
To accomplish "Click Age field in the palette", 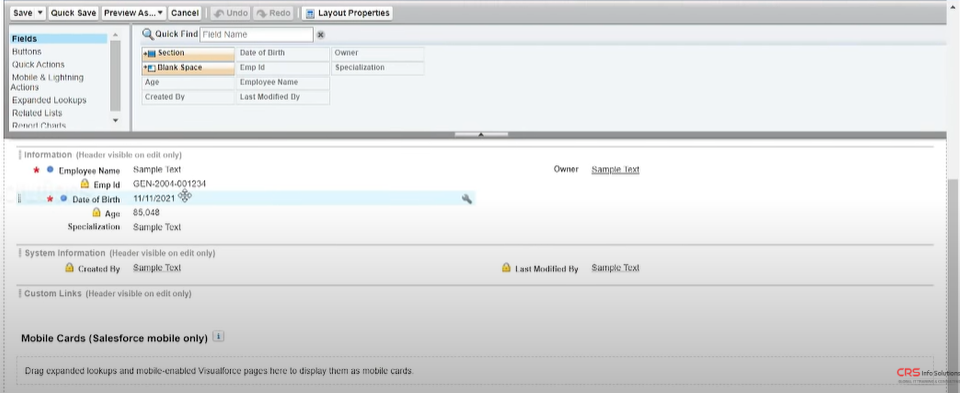I will 188,83.
